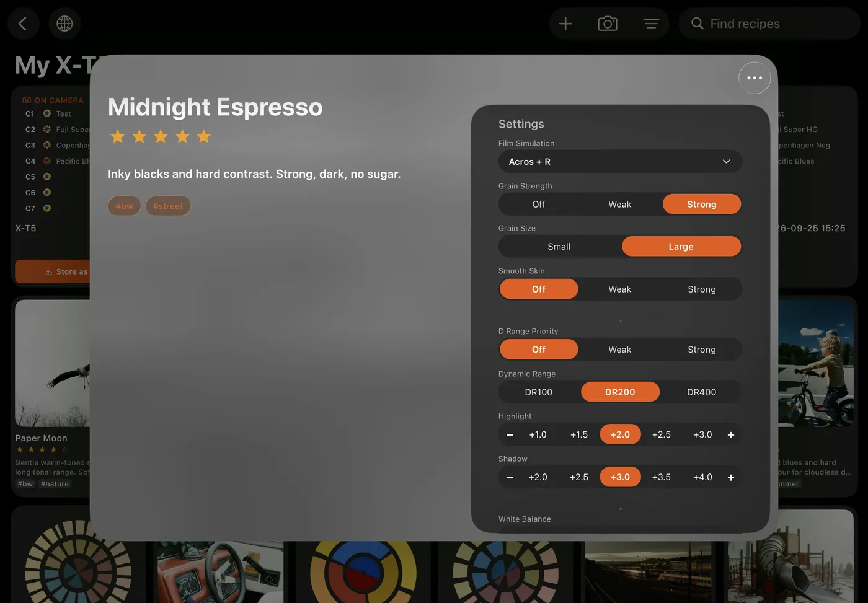Set Smooth Skin to Strong

[x=702, y=289]
